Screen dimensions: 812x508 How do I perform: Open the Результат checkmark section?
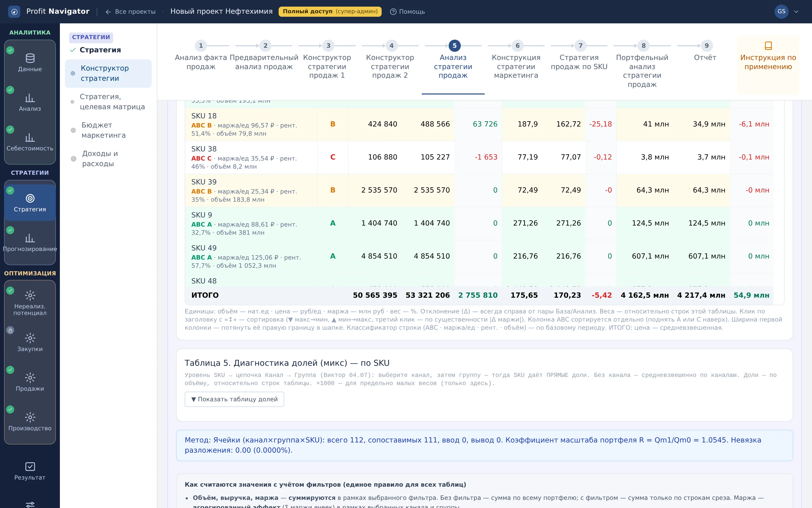(30, 471)
